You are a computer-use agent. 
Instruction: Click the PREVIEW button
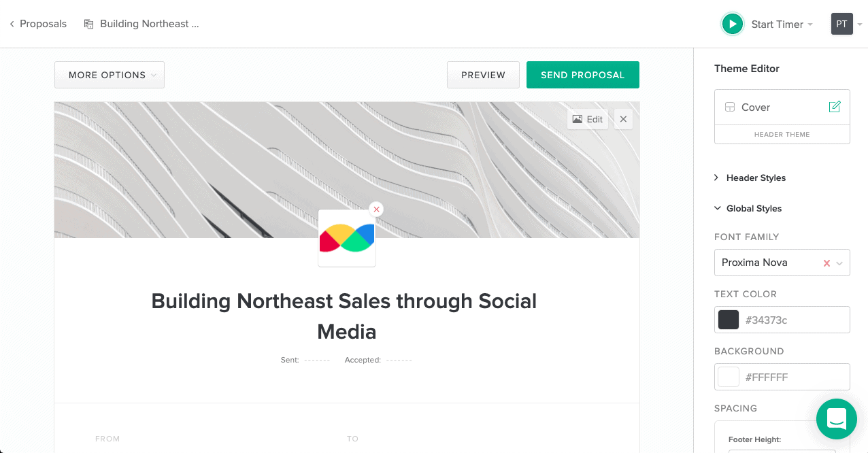[x=483, y=75]
